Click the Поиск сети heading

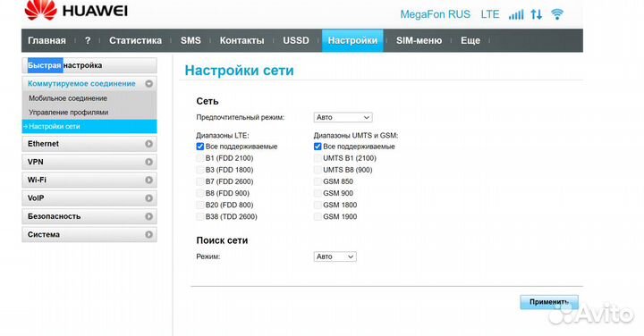pos(222,240)
